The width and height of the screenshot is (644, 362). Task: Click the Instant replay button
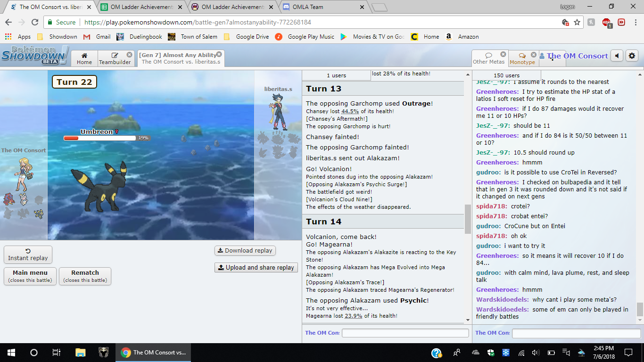point(28,255)
